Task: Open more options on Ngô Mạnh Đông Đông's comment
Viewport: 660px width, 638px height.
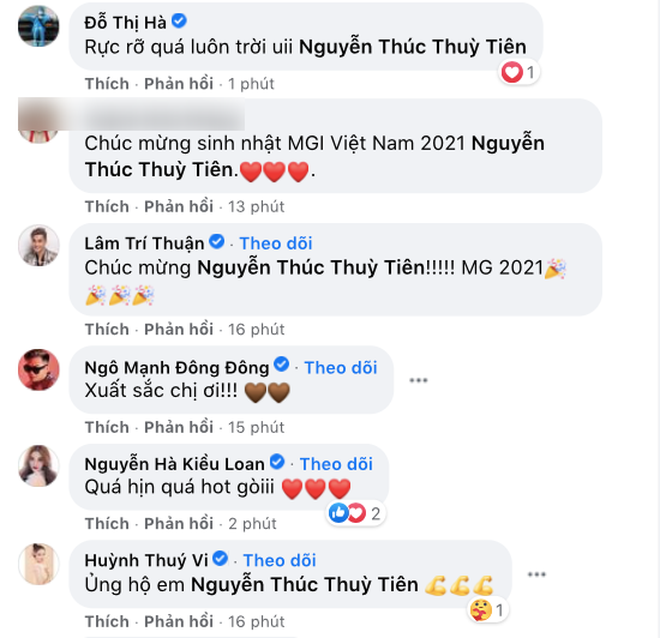Action: click(x=418, y=380)
